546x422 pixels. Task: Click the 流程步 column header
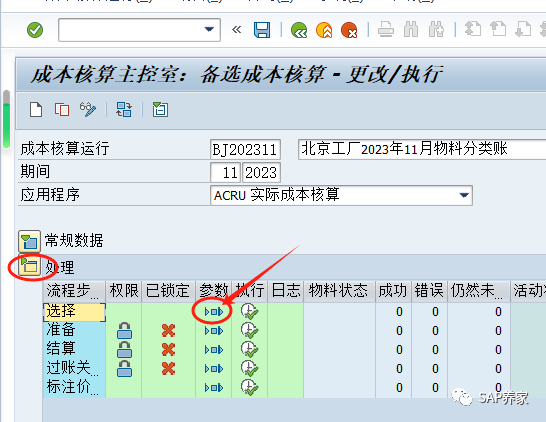(74, 291)
